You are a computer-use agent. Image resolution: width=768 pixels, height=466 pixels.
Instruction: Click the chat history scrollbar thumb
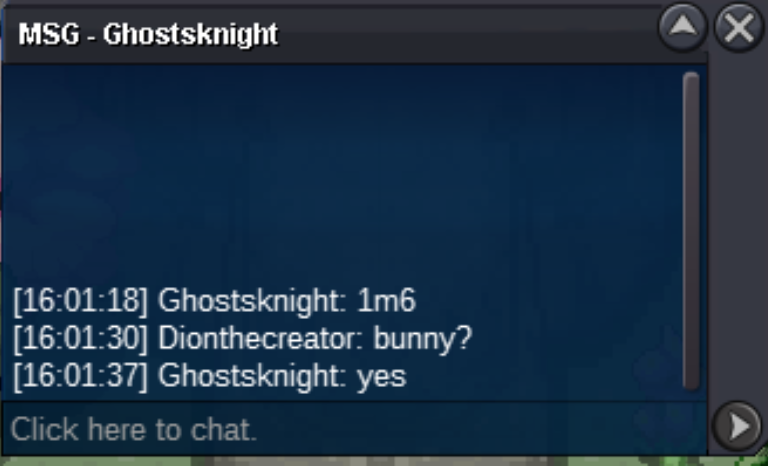click(691, 231)
